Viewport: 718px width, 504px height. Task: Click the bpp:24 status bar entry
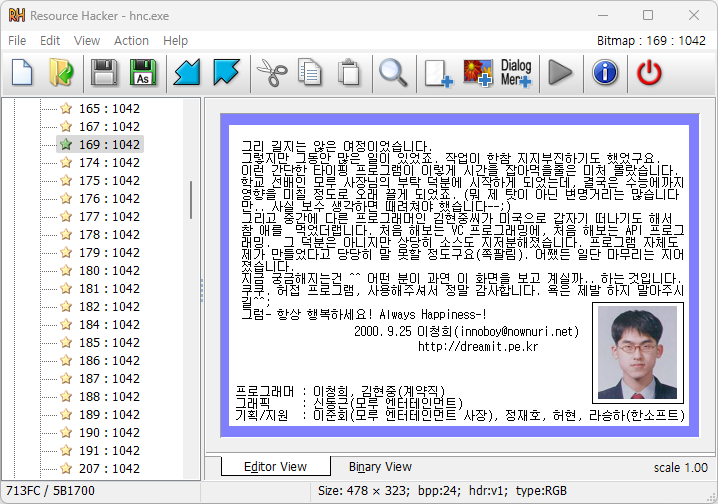pyautogui.click(x=439, y=491)
